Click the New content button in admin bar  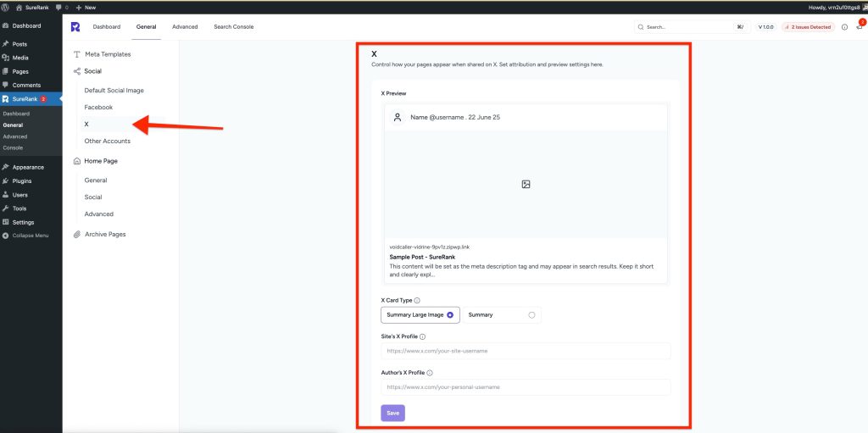pyautogui.click(x=86, y=8)
